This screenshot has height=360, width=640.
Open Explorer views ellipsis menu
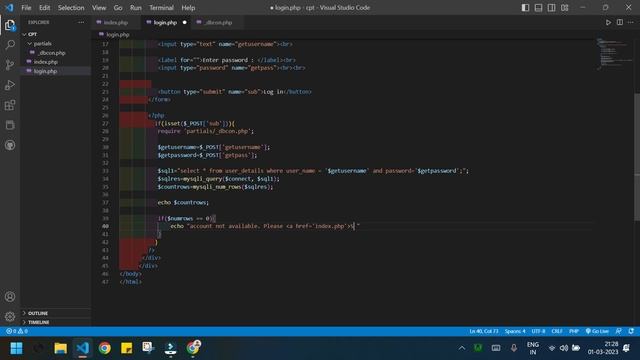pyautogui.click(x=81, y=22)
